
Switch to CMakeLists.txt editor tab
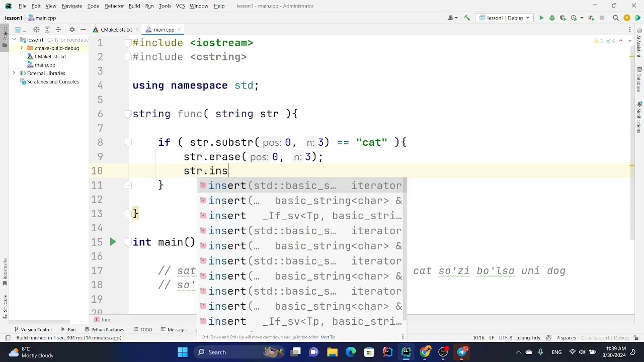116,30
